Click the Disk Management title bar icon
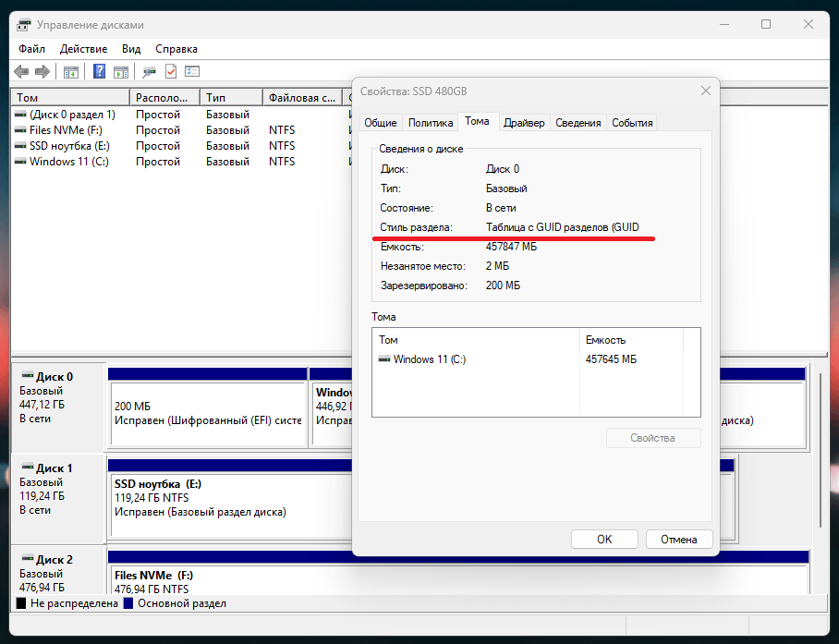This screenshot has height=644, width=839. point(23,25)
